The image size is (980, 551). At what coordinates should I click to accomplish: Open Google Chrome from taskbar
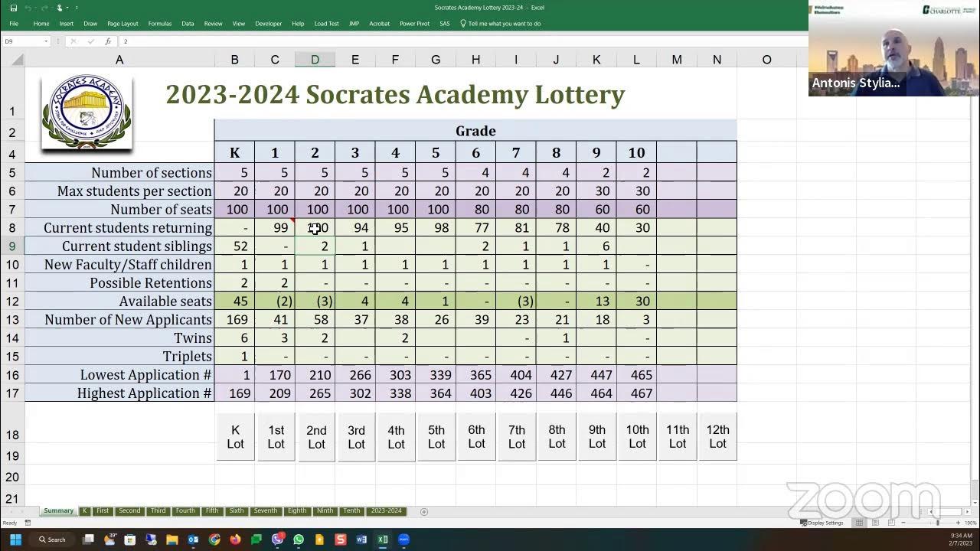[214, 540]
